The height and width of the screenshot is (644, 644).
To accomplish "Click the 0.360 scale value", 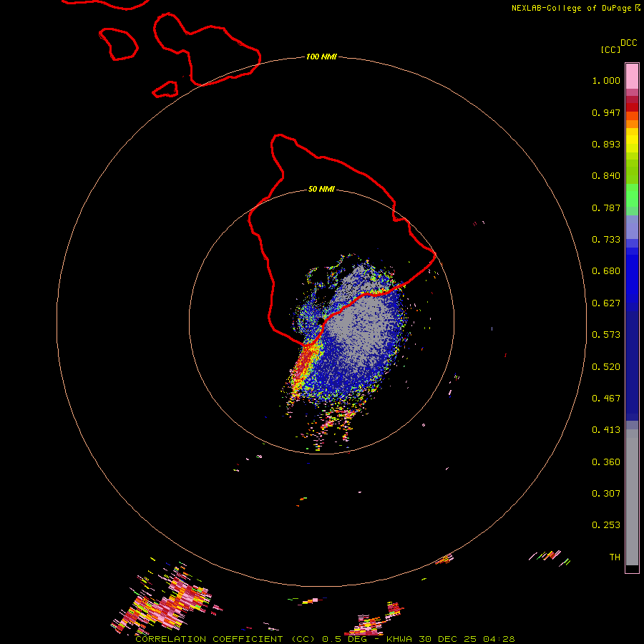I will [x=606, y=462].
